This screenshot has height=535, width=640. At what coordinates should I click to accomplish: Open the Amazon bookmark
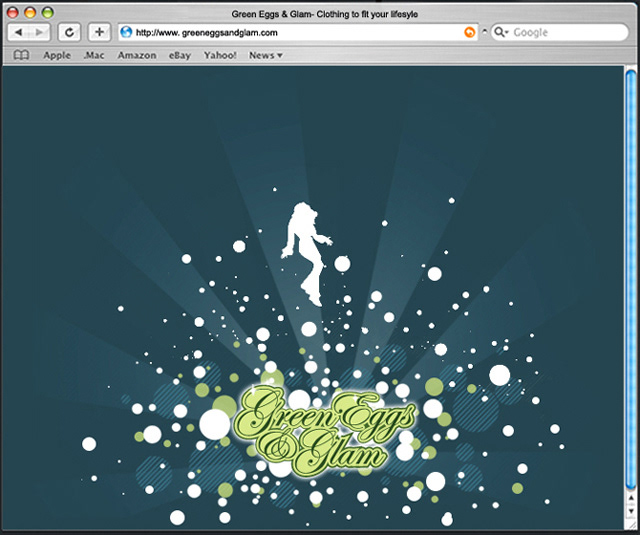pyautogui.click(x=137, y=55)
